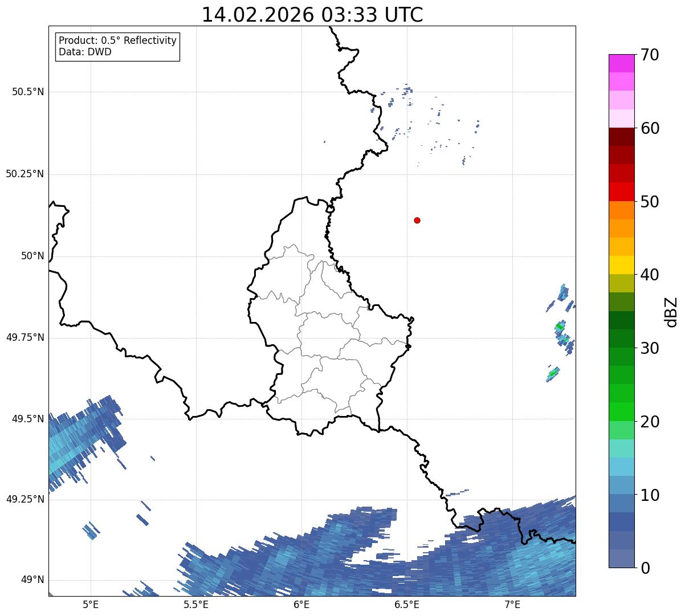Click the colorbar tick label 30

point(650,348)
